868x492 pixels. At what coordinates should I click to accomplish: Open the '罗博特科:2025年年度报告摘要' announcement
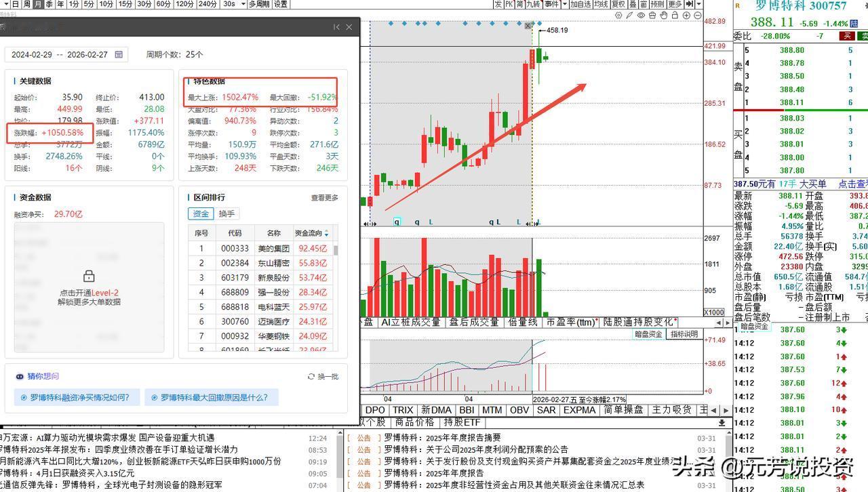pos(443,438)
